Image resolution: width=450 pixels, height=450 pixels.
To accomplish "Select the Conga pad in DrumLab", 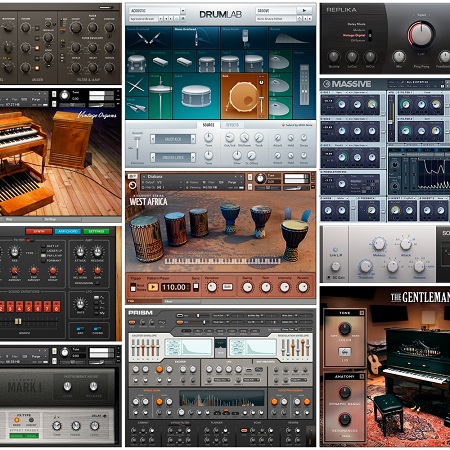I will point(137,61).
